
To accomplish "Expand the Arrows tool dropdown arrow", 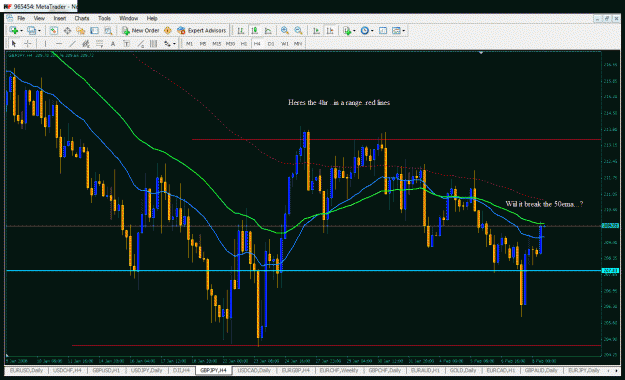I will point(175,44).
